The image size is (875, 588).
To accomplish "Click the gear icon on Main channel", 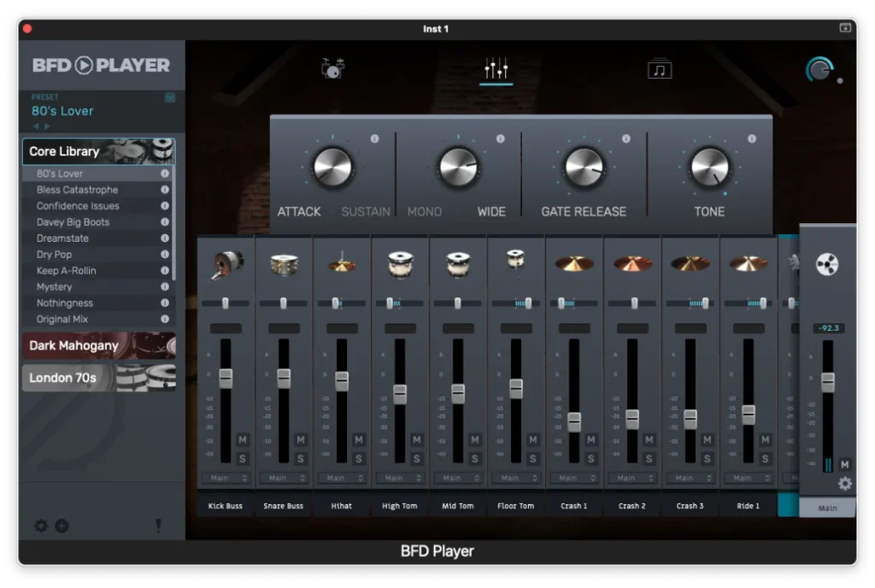I will [844, 484].
